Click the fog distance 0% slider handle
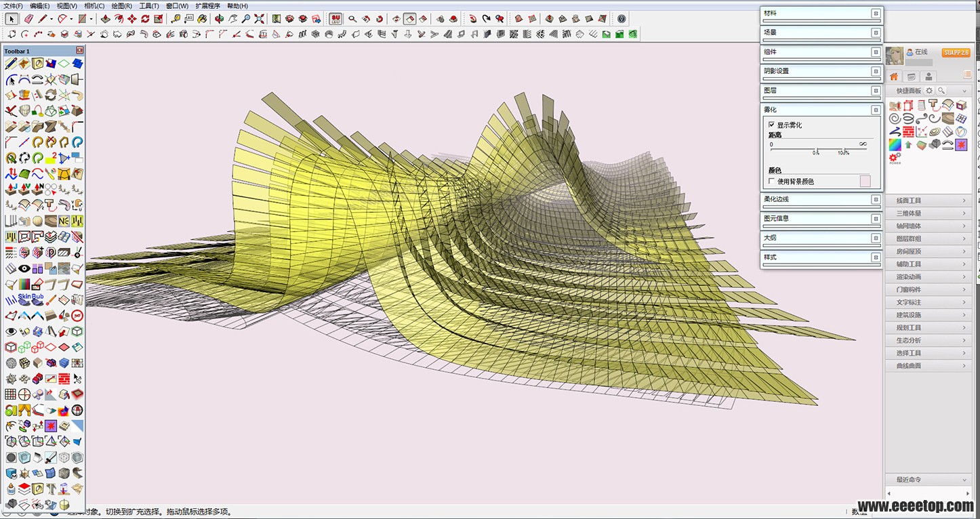980x519 pixels. [x=817, y=150]
